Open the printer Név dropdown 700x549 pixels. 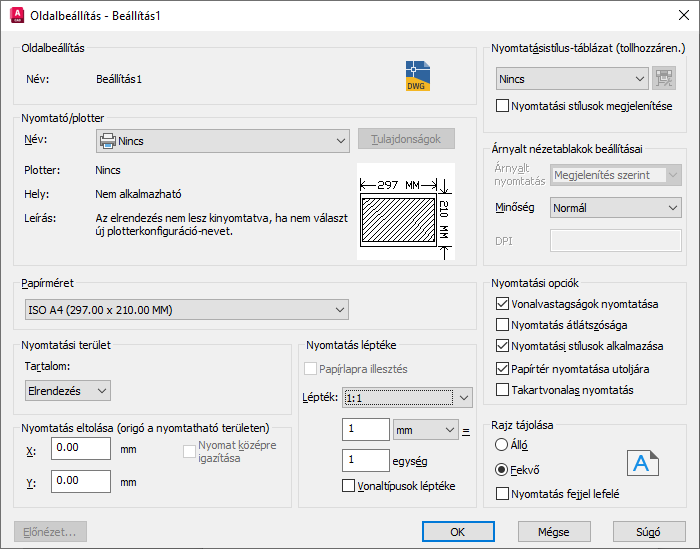(x=222, y=141)
